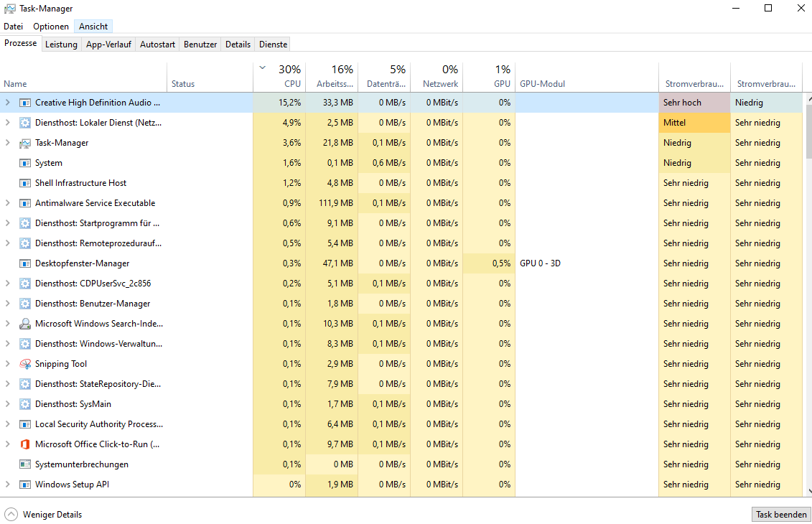Sort by the Status column header
The height and width of the screenshot is (524, 812).
210,77
